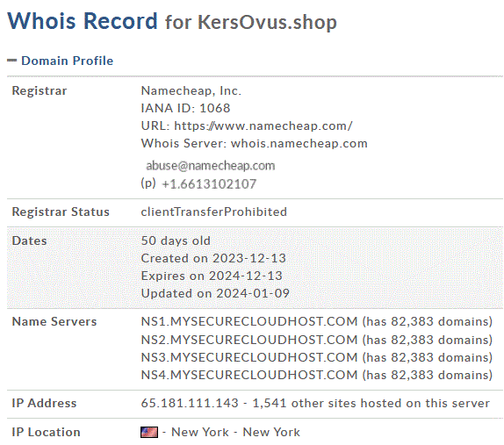Click the whois.namecheap.com server text
The width and height of the screenshot is (504, 445).
(x=299, y=143)
